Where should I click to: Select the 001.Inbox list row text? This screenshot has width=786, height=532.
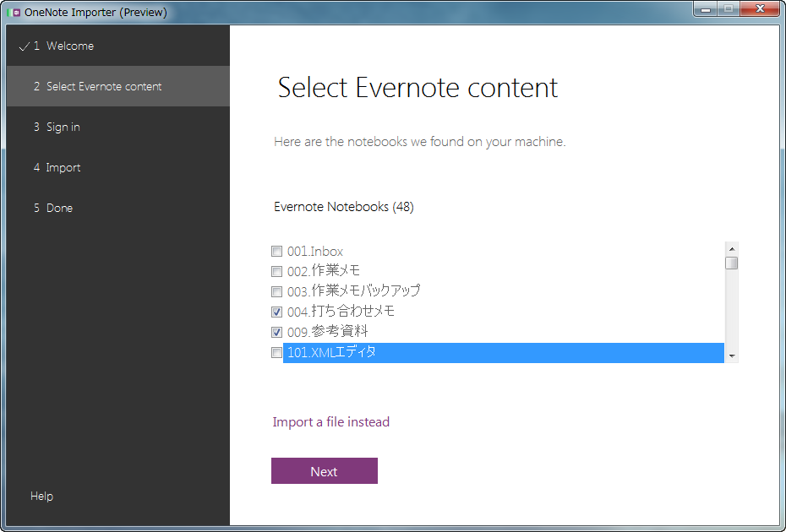tap(315, 252)
